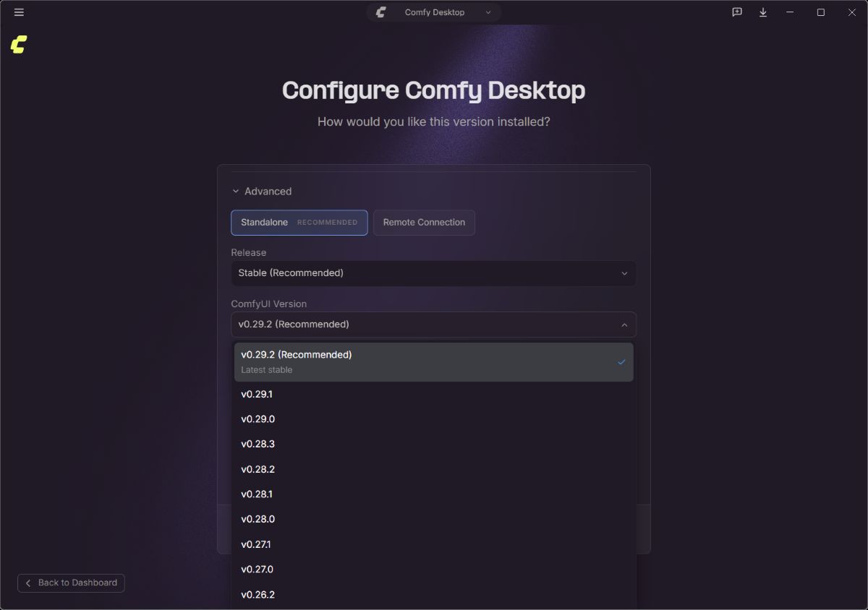Go Back to Dashboard

[x=71, y=583]
